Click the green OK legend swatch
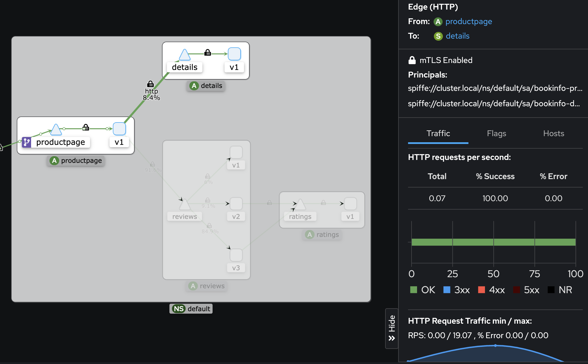 (x=414, y=290)
